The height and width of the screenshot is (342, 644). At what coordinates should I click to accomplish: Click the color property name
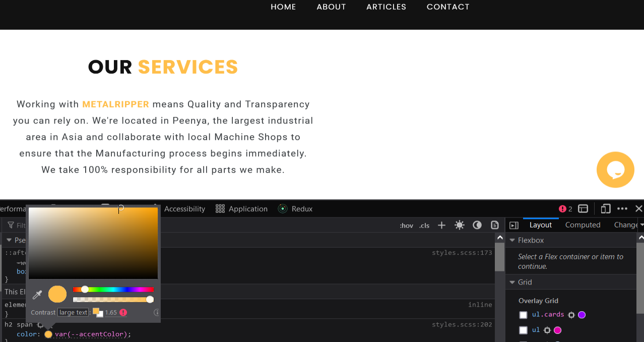click(27, 334)
